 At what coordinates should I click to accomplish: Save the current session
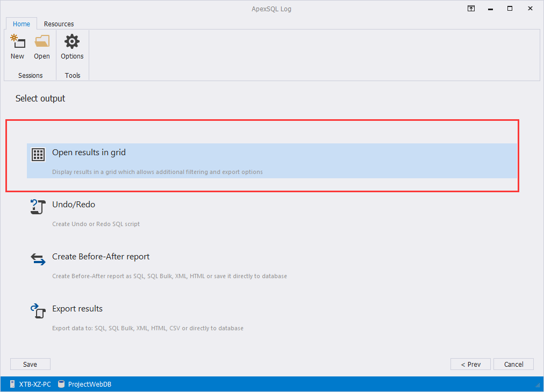[x=30, y=364]
